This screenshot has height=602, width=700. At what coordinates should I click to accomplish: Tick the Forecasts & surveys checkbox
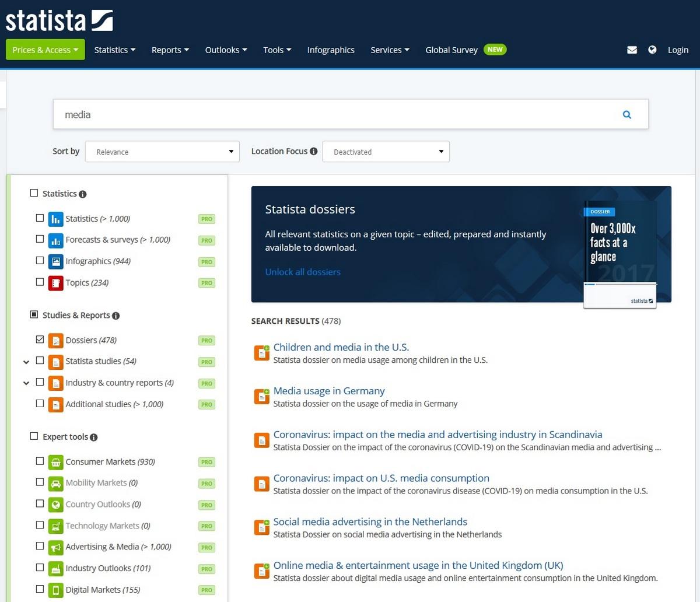click(x=40, y=239)
